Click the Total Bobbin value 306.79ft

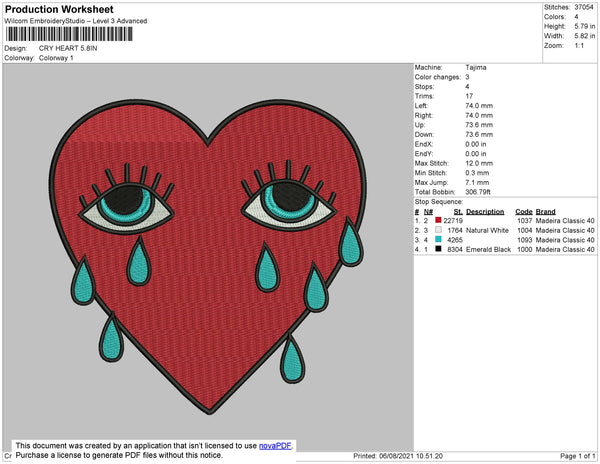(x=478, y=192)
